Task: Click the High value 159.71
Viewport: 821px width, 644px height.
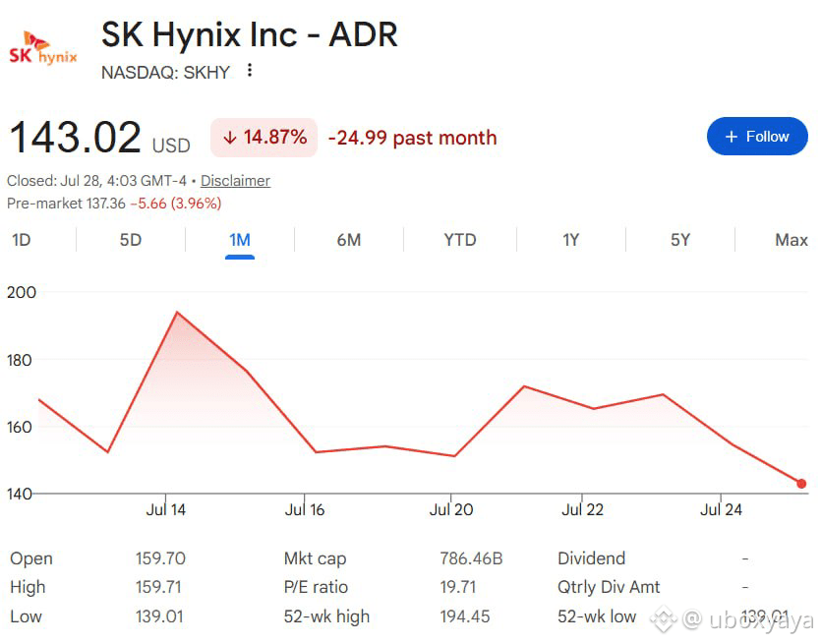Action: [158, 587]
